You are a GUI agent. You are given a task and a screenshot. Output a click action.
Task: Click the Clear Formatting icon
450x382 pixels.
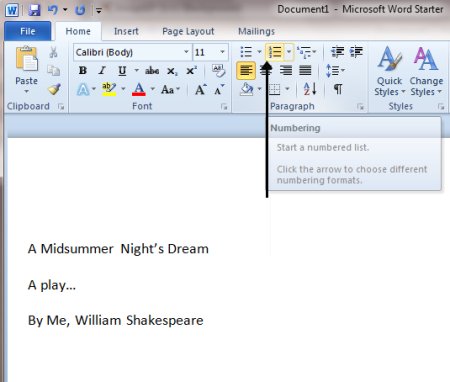tap(218, 70)
